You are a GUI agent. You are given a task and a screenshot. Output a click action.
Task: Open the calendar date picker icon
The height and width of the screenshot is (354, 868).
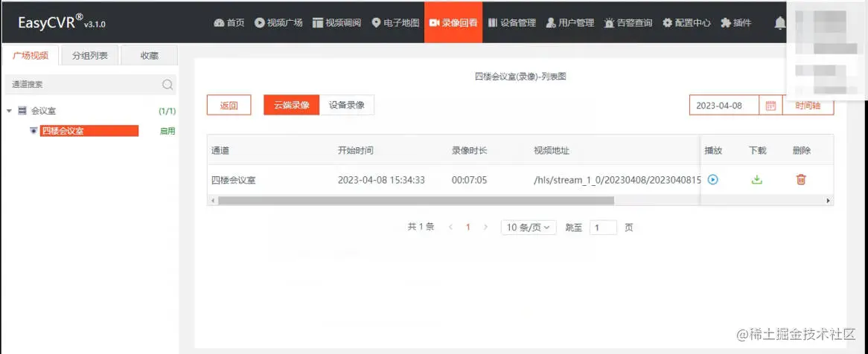point(770,106)
